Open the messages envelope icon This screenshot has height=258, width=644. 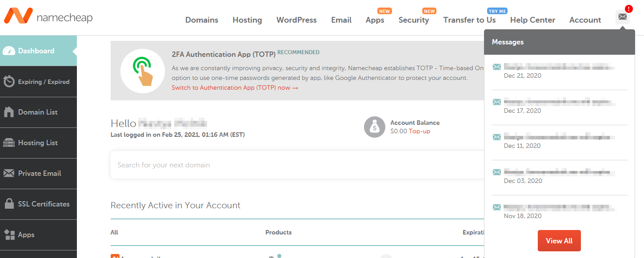pyautogui.click(x=623, y=17)
